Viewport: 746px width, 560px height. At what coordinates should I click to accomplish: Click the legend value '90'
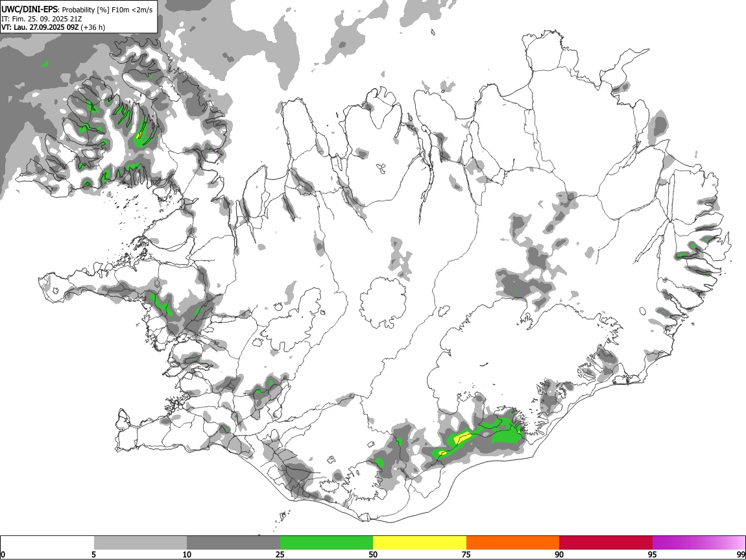point(559,554)
